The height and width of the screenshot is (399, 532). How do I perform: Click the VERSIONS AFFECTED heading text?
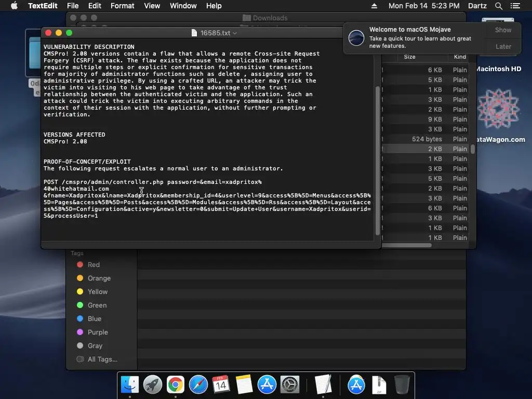(x=74, y=135)
